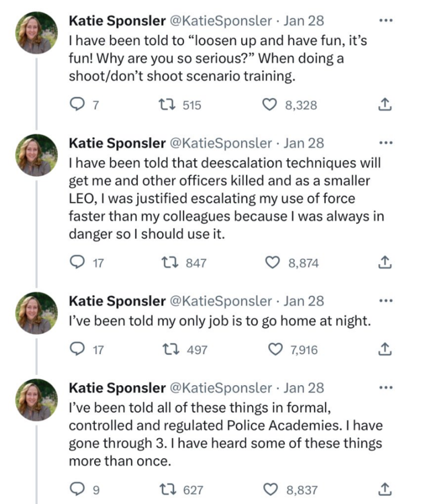Open @KatieSponsler handle on the last tweet
Image resolution: width=422 pixels, height=504 pixels.
pyautogui.click(x=222, y=388)
